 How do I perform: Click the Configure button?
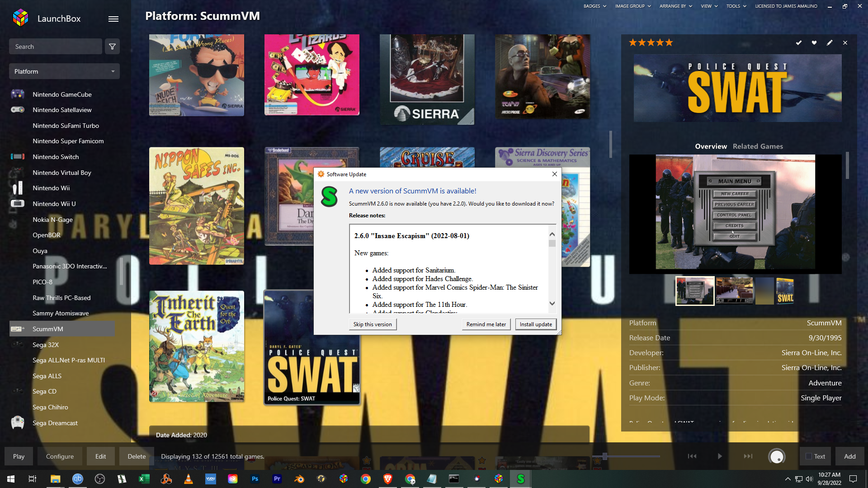(60, 456)
